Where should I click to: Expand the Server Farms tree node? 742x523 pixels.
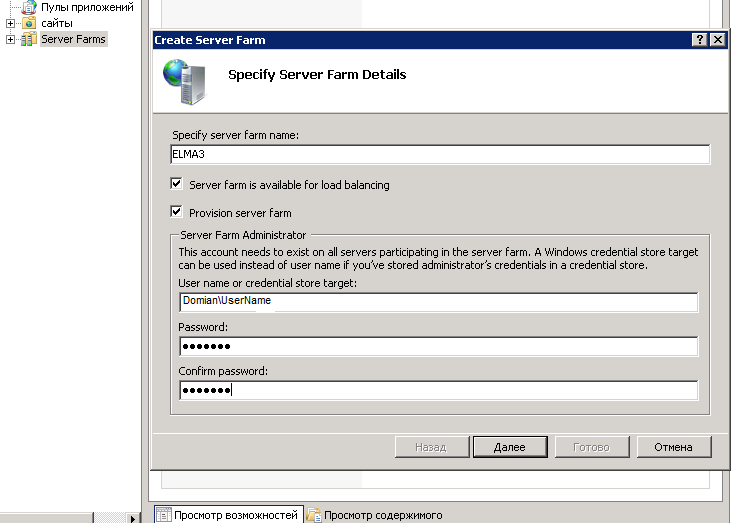10,39
